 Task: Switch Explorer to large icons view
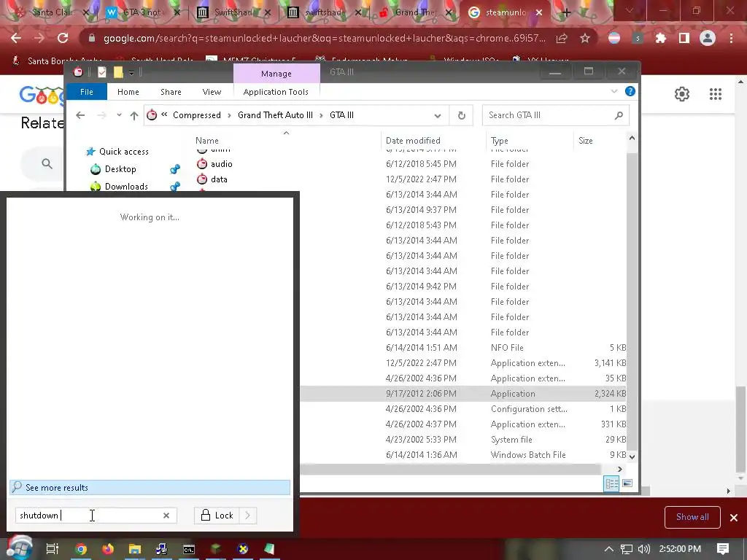pos(627,483)
